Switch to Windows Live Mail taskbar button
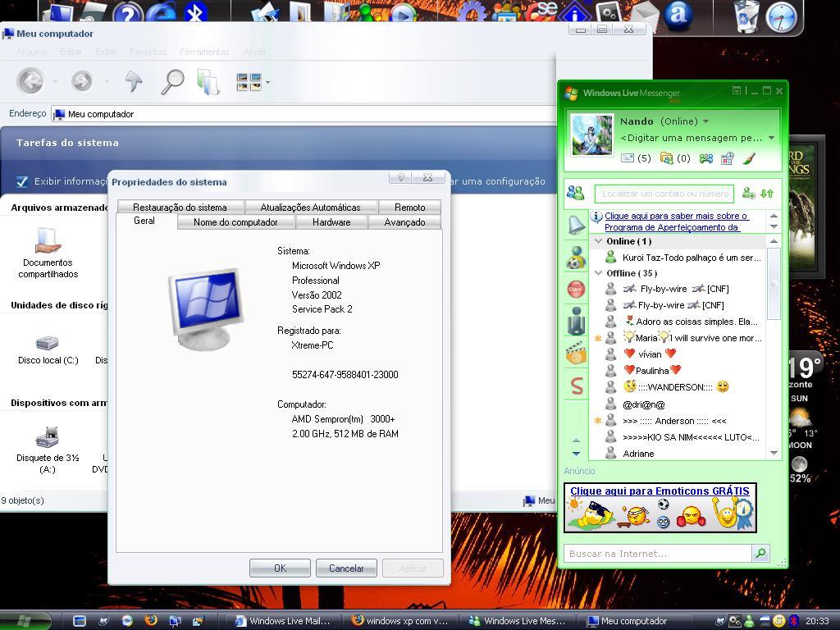840x630 pixels. pos(285,621)
